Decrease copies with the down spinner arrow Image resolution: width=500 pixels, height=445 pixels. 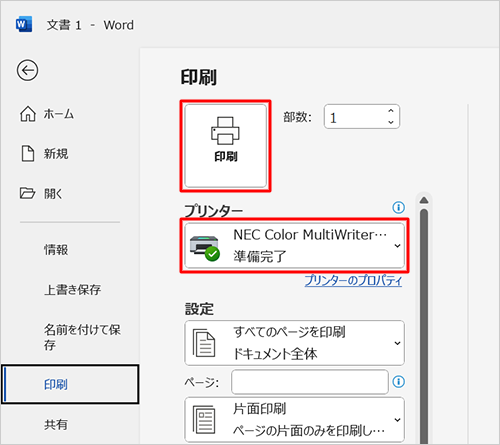391,122
